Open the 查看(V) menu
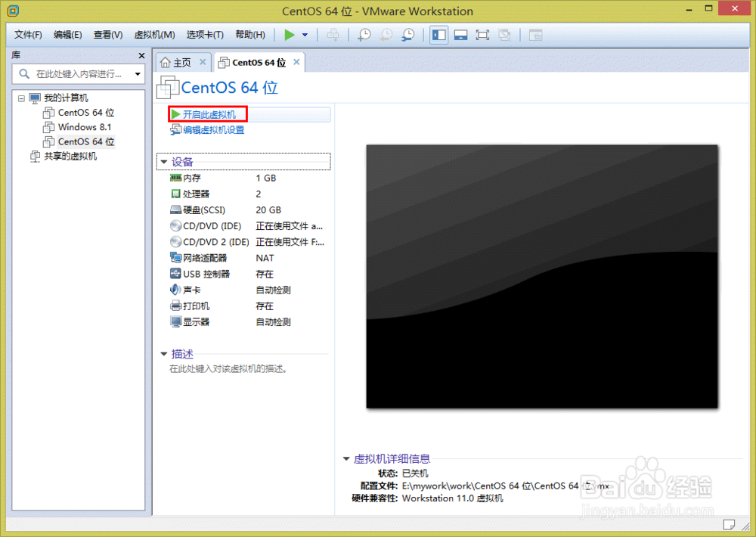Screen dimensions: 756x537 tap(108, 35)
